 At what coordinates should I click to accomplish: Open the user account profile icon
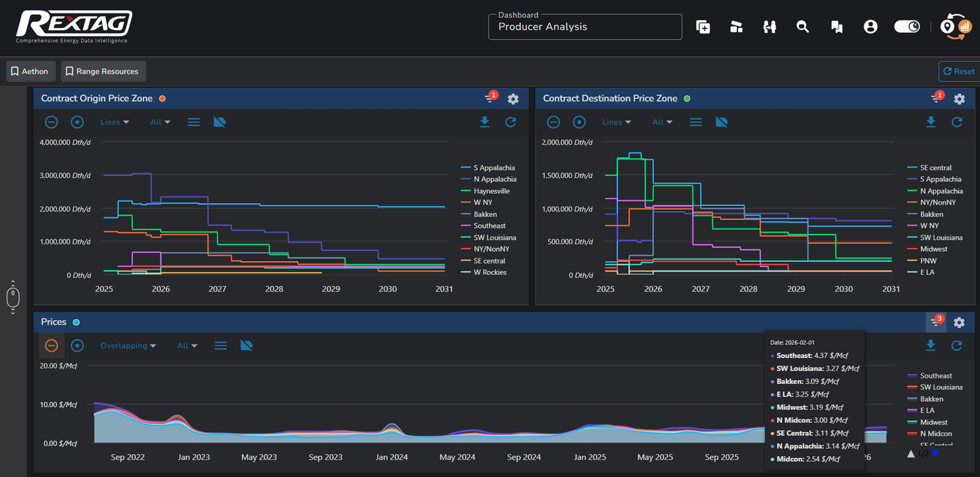coord(870,27)
